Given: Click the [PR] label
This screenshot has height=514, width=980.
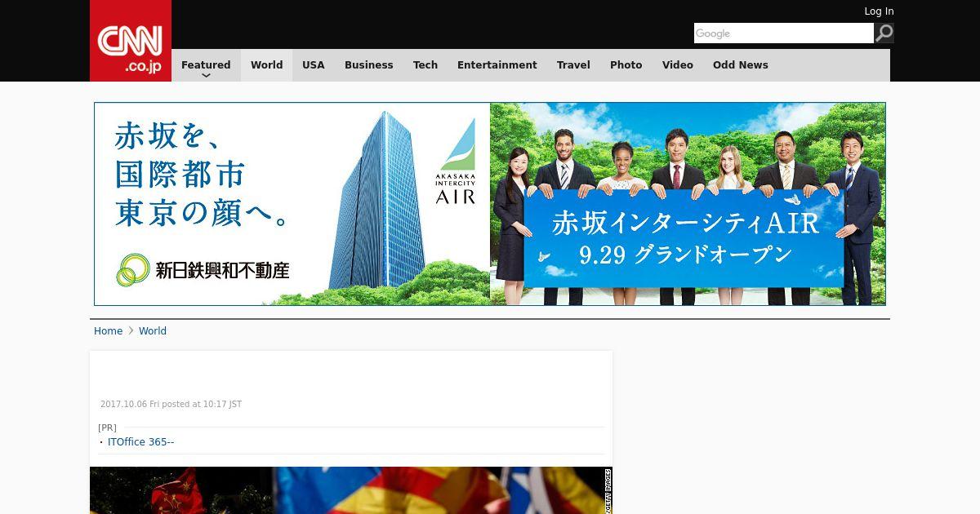Looking at the screenshot, I should tap(107, 428).
